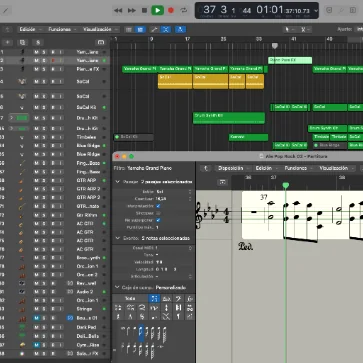
Task: Click the Stop button in the transport
Action: pyautogui.click(x=144, y=10)
